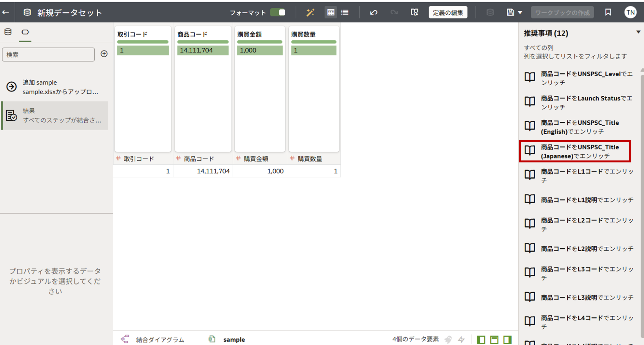644x345 pixels.
Task: Click the 定義の編集 button
Action: coord(448,12)
